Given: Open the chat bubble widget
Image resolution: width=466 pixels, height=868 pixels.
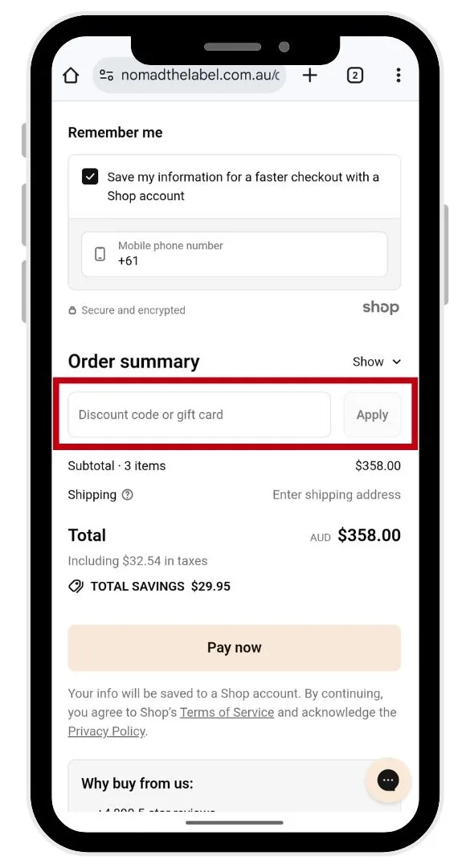Looking at the screenshot, I should [x=388, y=780].
